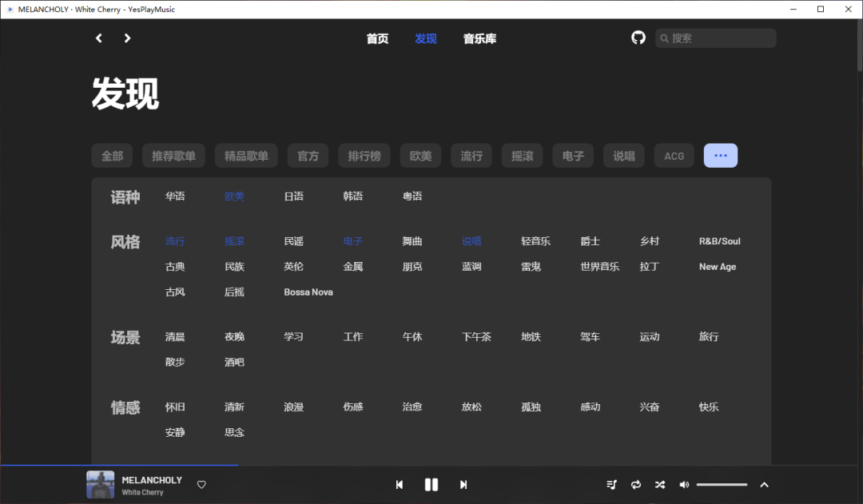Image resolution: width=863 pixels, height=504 pixels.
Task: Switch to the 首页 tab
Action: 377,38
